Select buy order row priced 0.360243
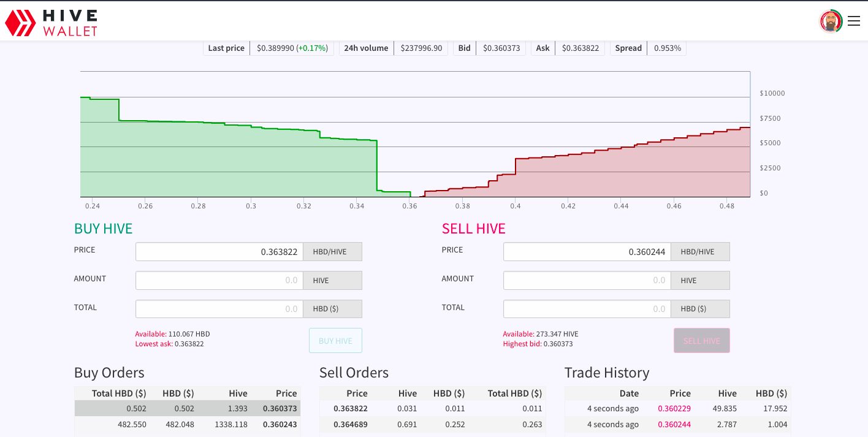Viewport: 868px width, 437px height. 188,424
